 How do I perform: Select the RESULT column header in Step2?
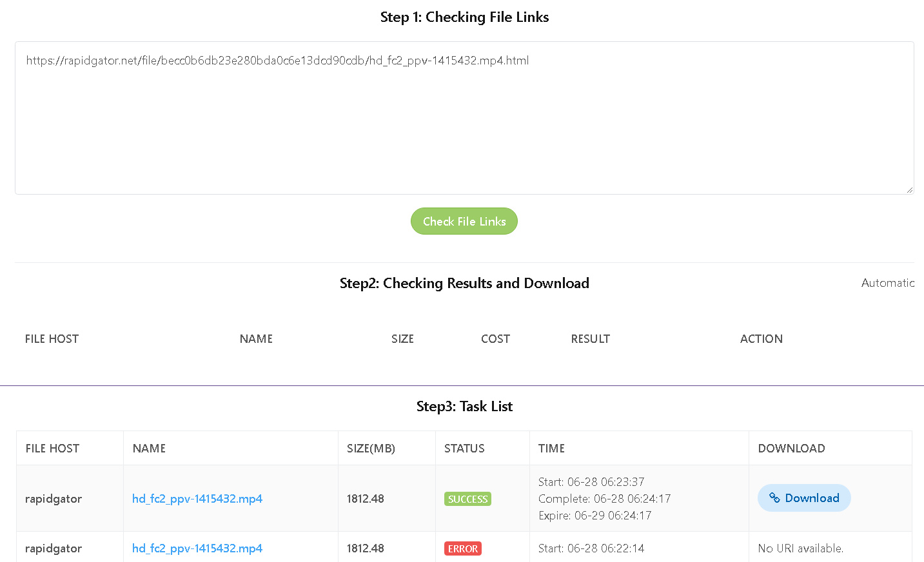(590, 339)
